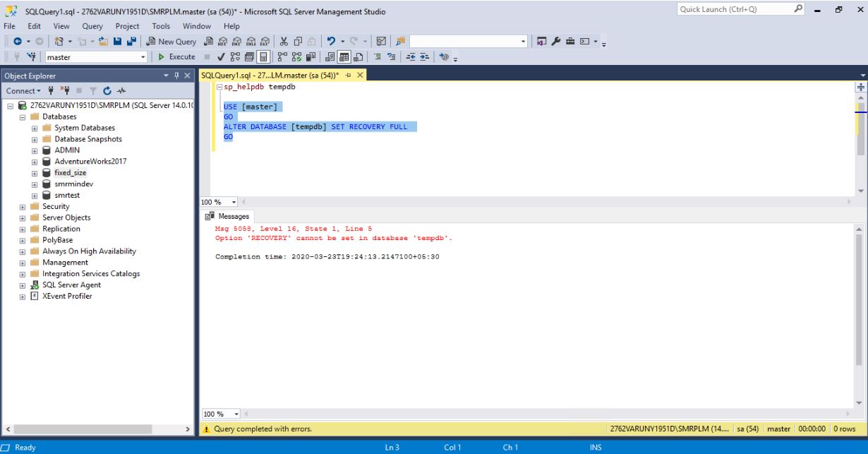This screenshot has width=868, height=454.
Task: Open the master database dropdown
Action: [143, 56]
